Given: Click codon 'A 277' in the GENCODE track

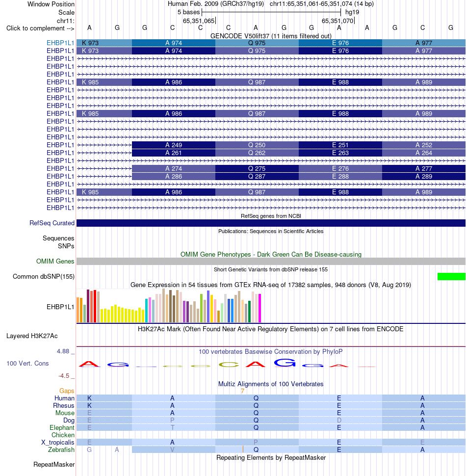Looking at the screenshot, I should click(424, 168).
